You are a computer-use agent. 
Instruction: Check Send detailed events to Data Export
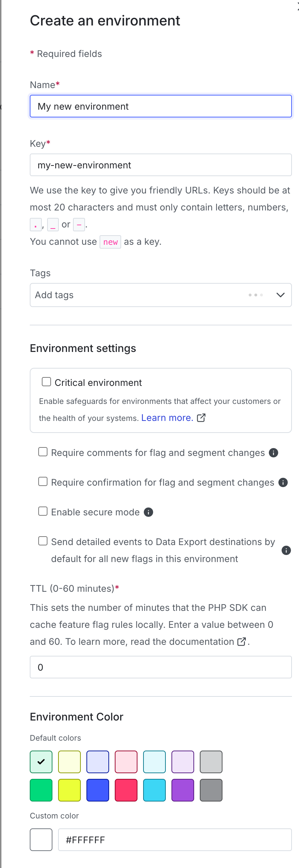43,541
